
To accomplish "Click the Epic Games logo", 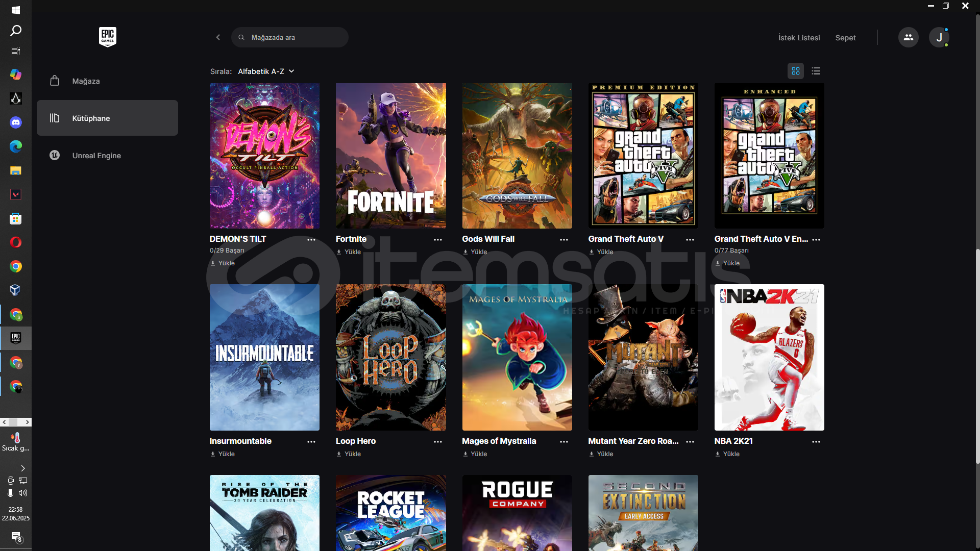I will (x=107, y=37).
